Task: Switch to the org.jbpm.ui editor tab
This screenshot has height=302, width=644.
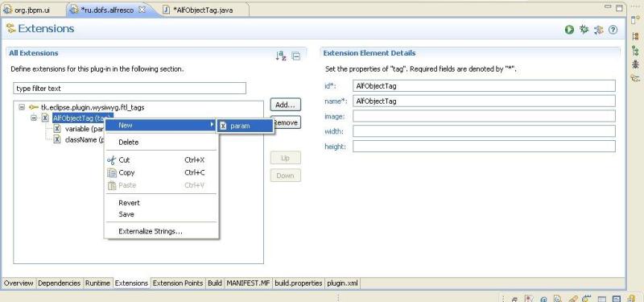Action: click(33, 10)
